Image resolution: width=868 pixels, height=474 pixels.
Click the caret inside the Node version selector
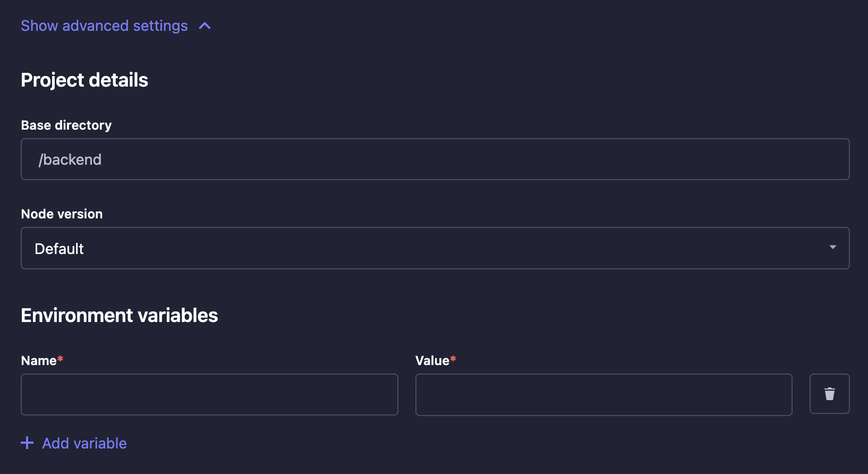click(x=832, y=248)
